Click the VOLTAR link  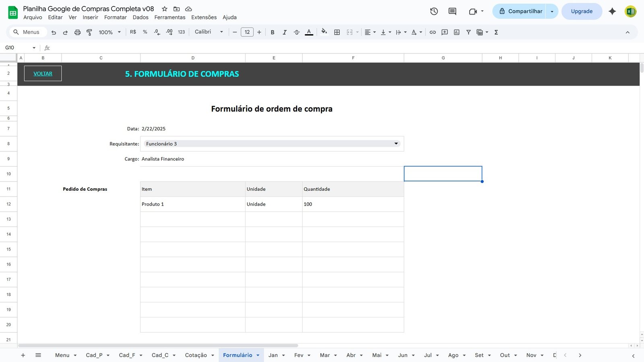[43, 73]
